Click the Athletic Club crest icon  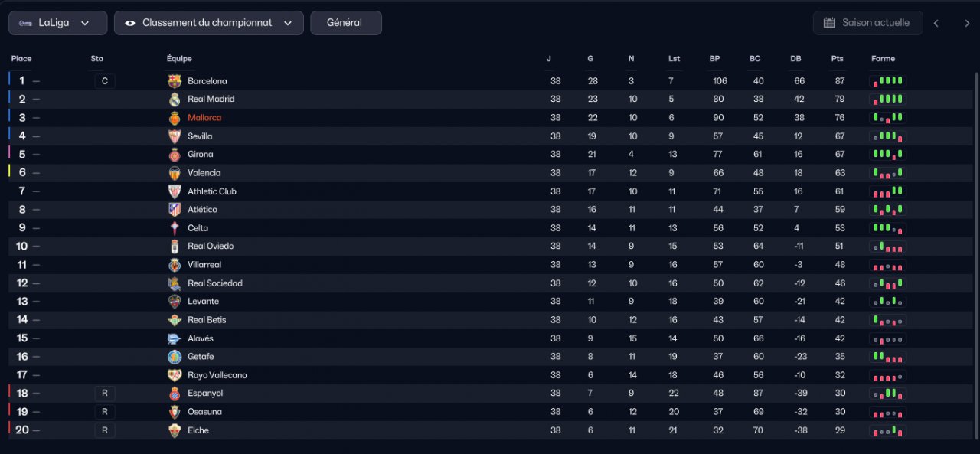click(x=175, y=191)
